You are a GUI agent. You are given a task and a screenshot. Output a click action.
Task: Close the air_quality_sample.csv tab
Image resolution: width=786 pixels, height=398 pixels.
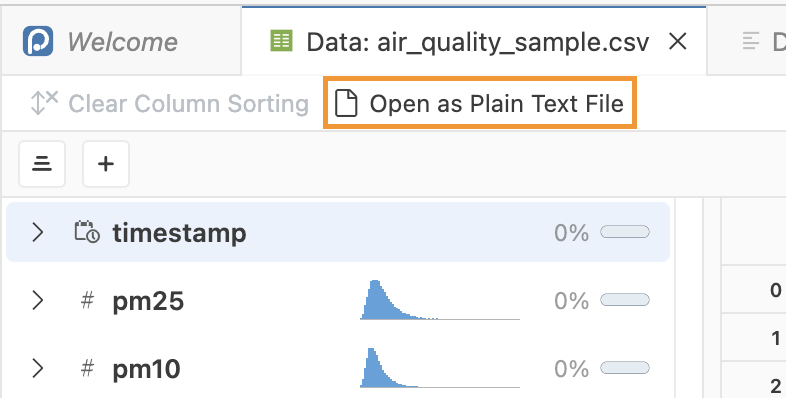click(x=678, y=42)
